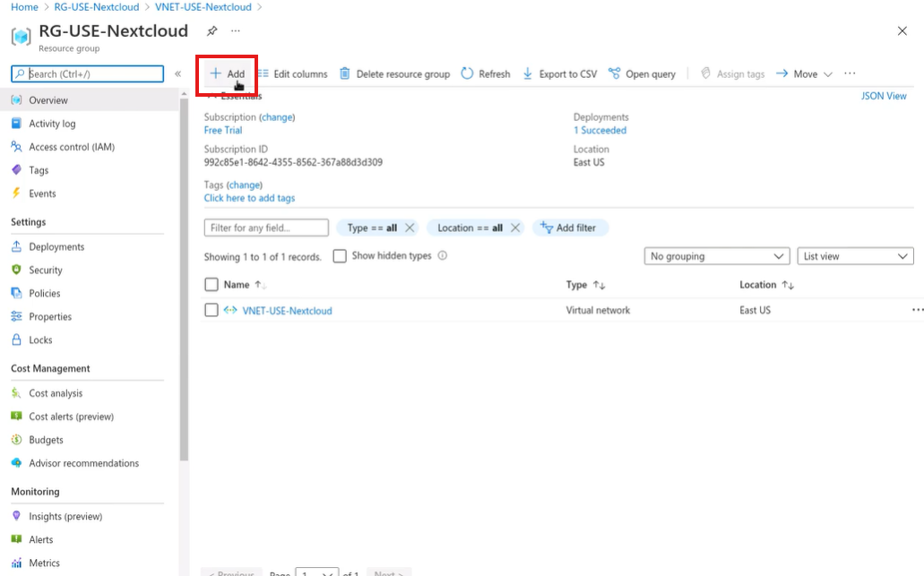924x576 pixels.
Task: Open JSON View
Action: [884, 96]
